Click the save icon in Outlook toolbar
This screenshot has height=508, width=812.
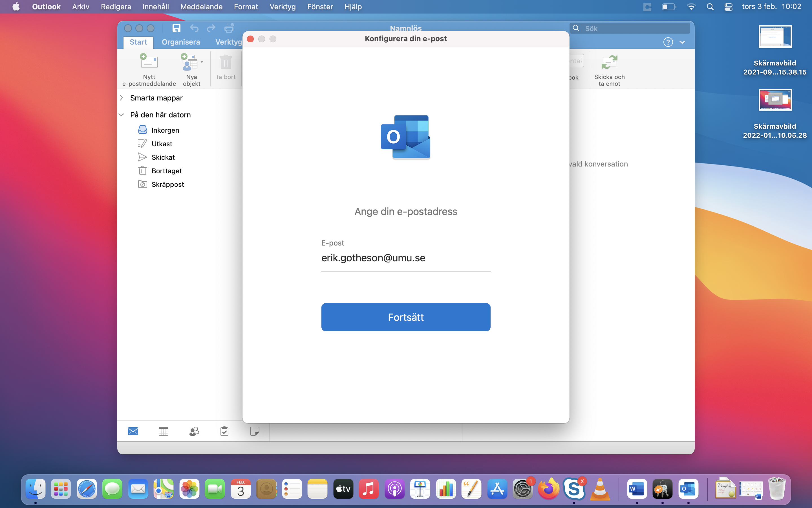coord(176,28)
